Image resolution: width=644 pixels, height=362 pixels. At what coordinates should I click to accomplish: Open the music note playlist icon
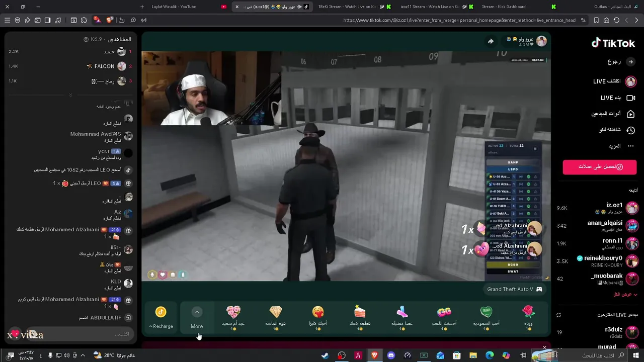tap(57, 20)
